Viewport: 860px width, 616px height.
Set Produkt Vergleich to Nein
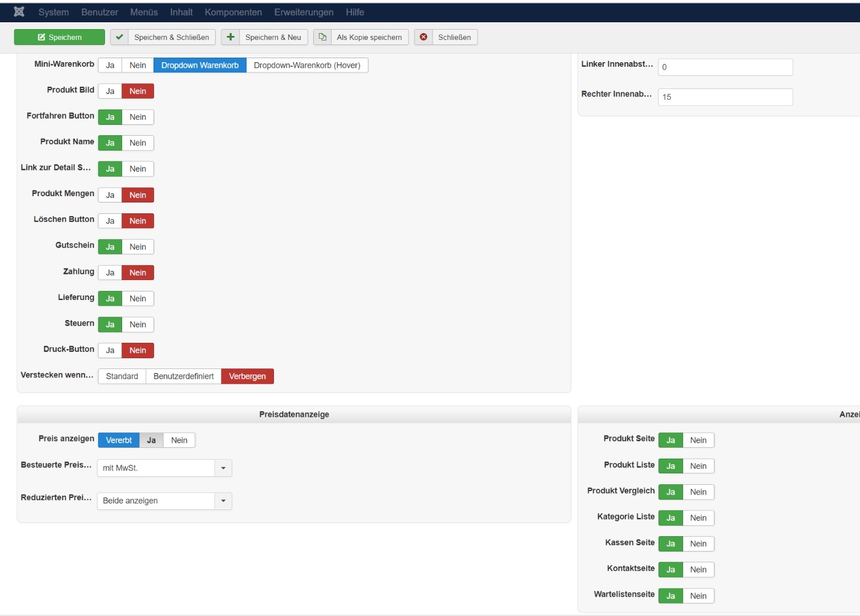(699, 492)
